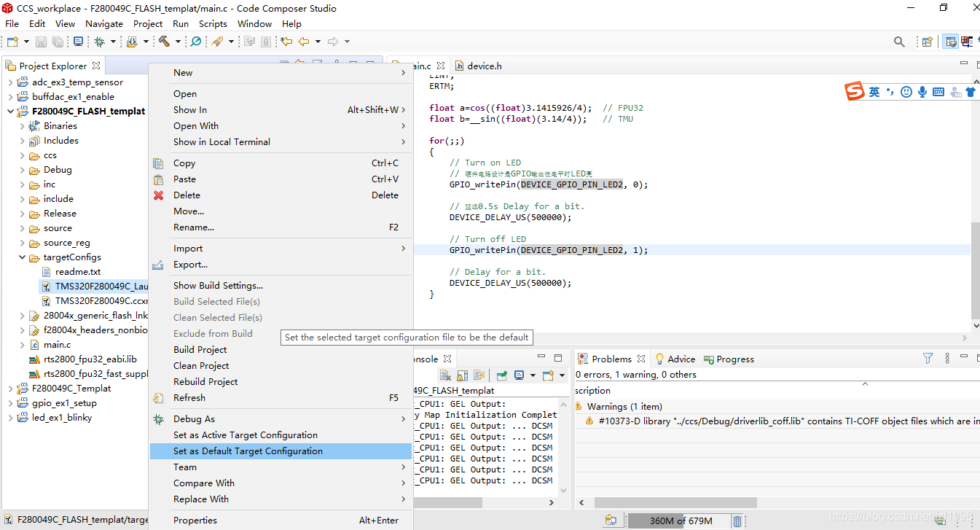Click the Open Perspective icon
The height and width of the screenshot is (530, 980).
coord(928,42)
